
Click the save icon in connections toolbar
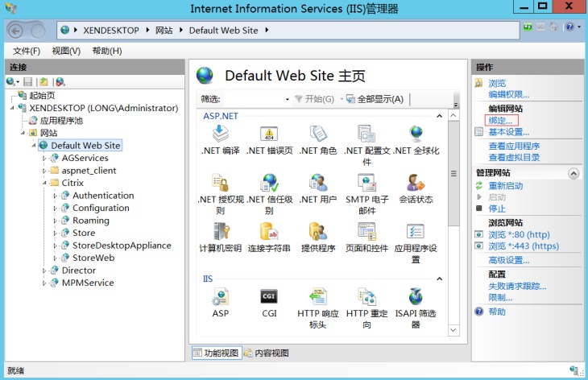click(27, 81)
